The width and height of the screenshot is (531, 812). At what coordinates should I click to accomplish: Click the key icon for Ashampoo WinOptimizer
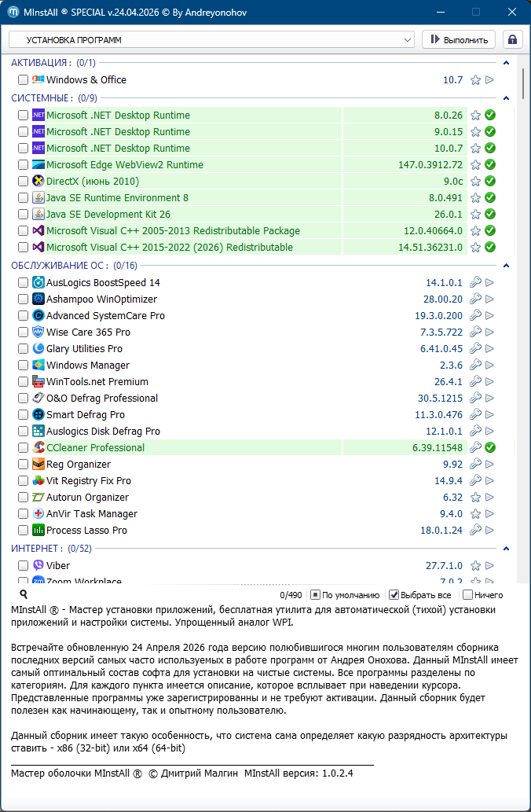(475, 299)
